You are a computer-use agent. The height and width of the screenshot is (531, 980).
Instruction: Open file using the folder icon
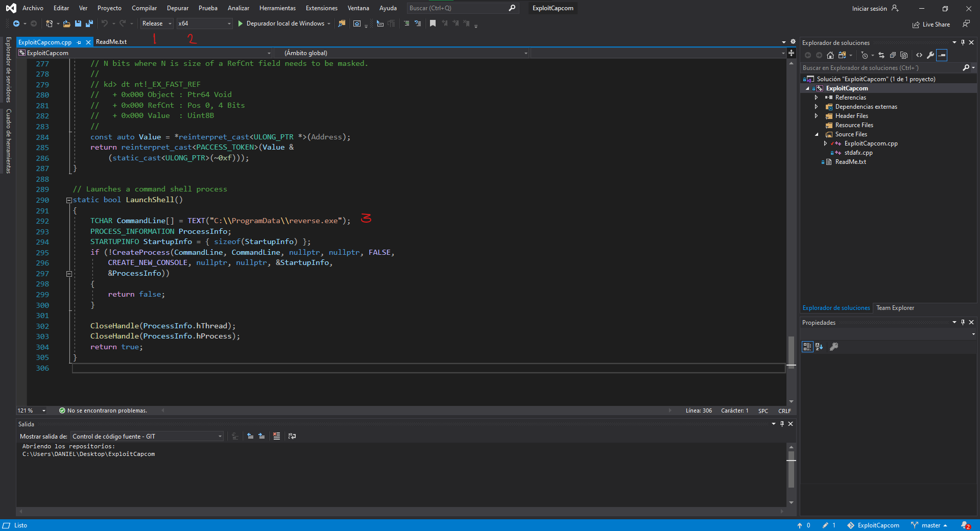pyautogui.click(x=66, y=23)
